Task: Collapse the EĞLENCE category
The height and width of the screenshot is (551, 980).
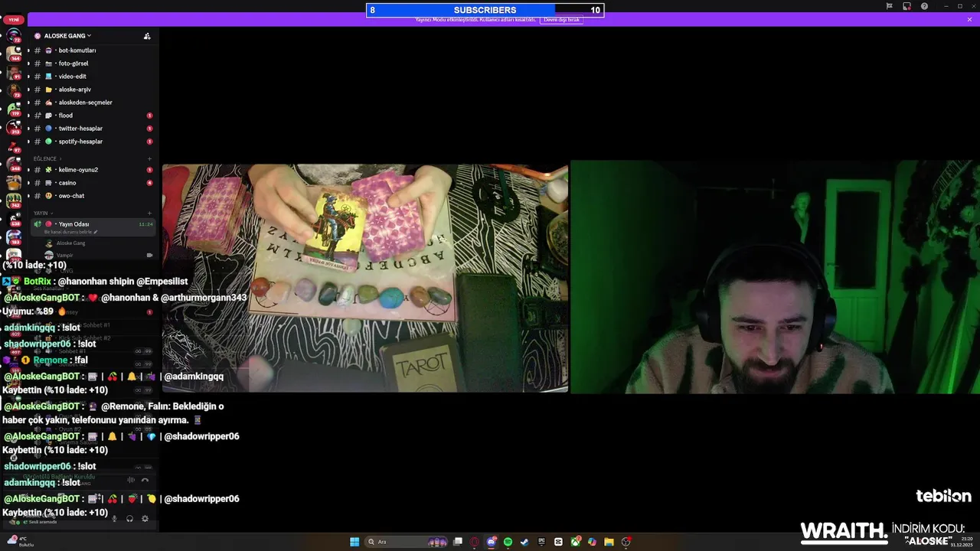Action: 46,158
